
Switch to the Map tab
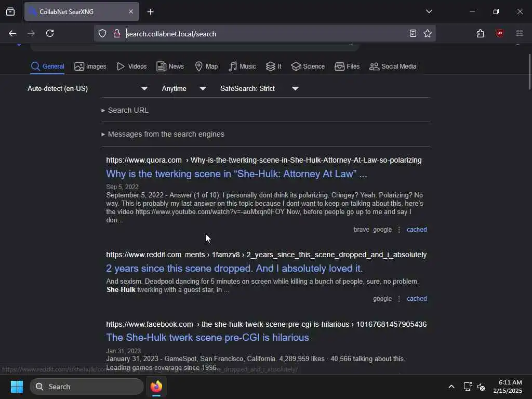pos(206,66)
